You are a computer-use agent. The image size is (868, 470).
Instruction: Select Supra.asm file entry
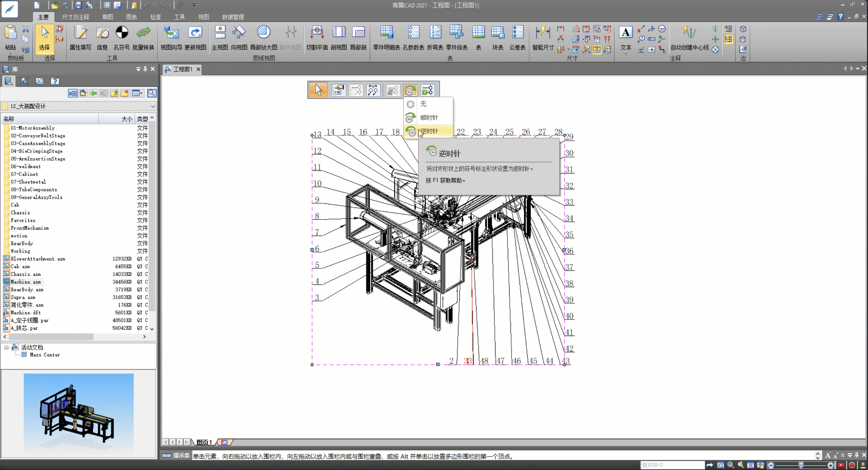pos(23,298)
